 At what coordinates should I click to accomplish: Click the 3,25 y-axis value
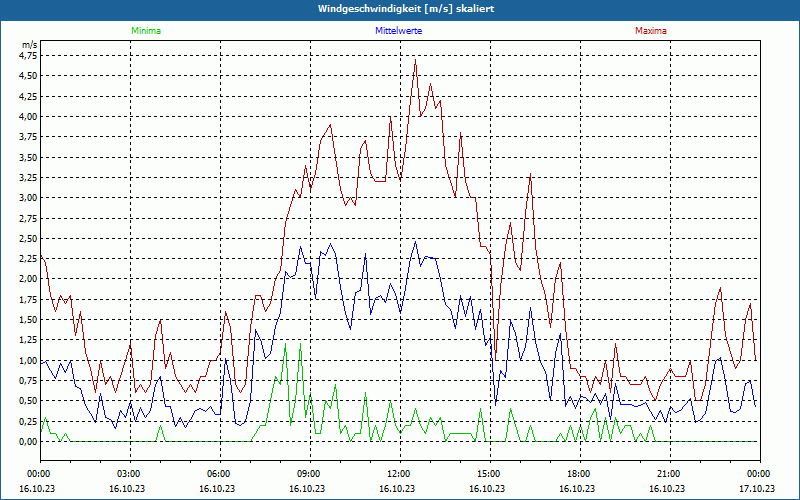28,178
